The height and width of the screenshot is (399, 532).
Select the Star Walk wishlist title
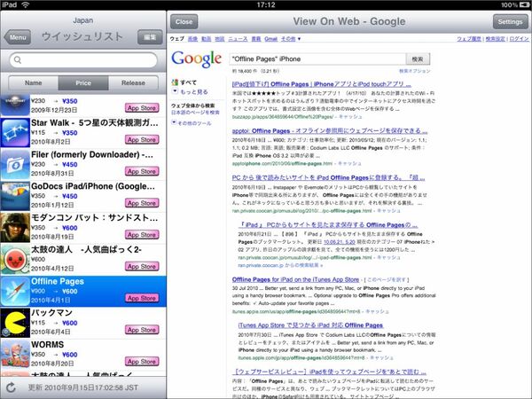[95, 122]
